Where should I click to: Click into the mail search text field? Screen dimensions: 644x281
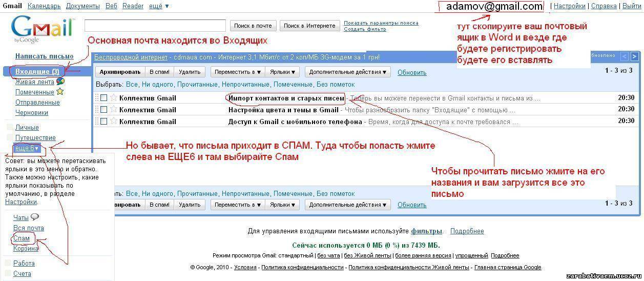click(155, 26)
